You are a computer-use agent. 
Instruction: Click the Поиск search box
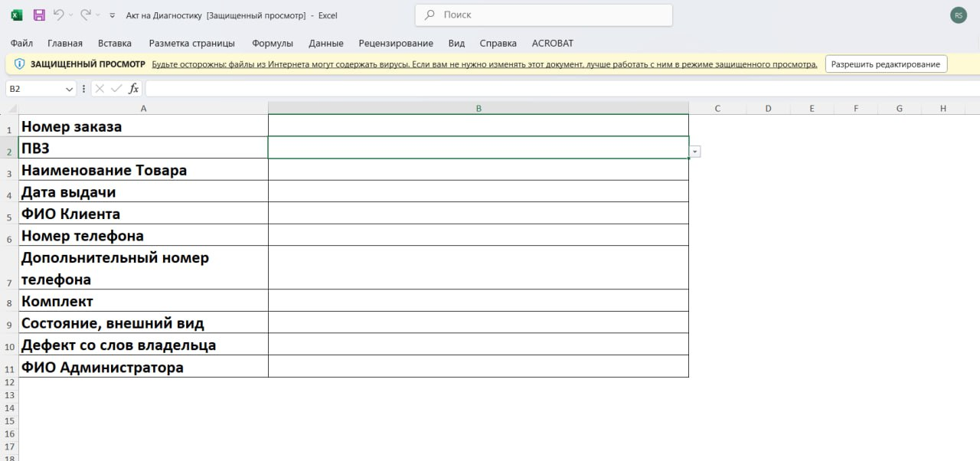[544, 15]
